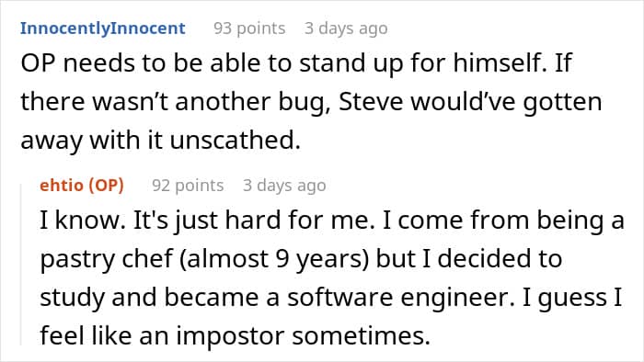Open the timestamp on ehtio's reply
The width and height of the screenshot is (644, 362).
pyautogui.click(x=284, y=186)
